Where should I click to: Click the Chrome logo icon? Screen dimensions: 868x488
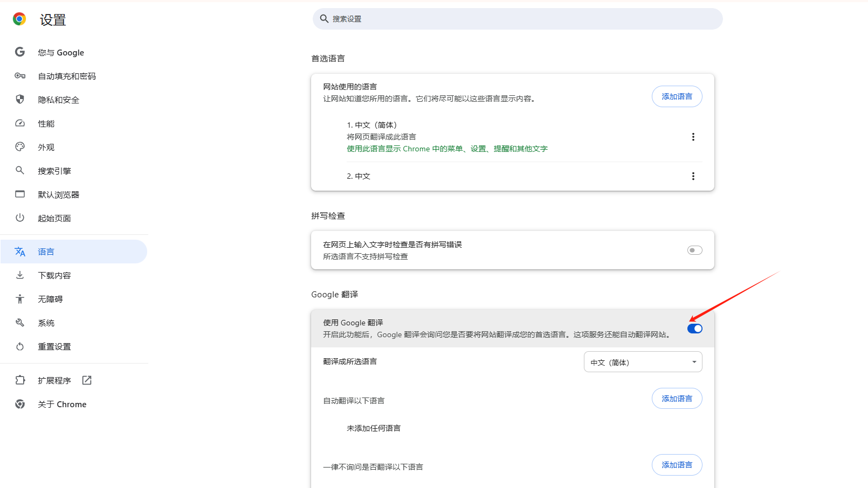tap(19, 19)
